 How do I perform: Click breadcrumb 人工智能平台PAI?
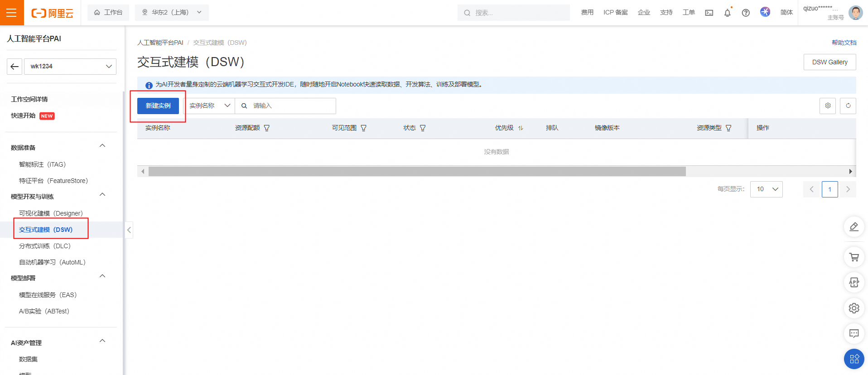(160, 43)
